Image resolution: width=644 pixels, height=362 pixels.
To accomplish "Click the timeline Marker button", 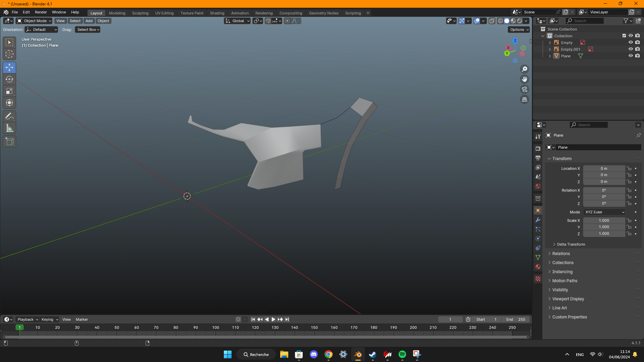I will [82, 319].
